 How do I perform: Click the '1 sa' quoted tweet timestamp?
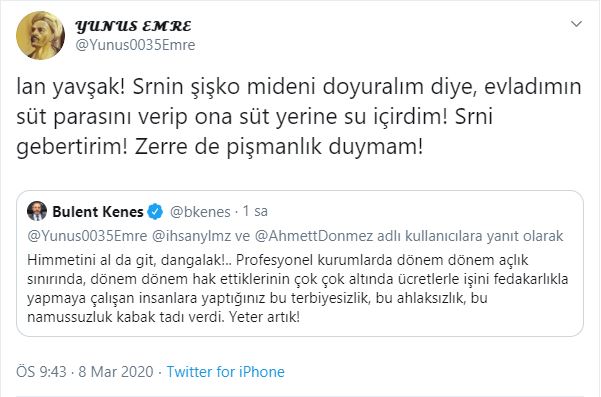pos(255,211)
